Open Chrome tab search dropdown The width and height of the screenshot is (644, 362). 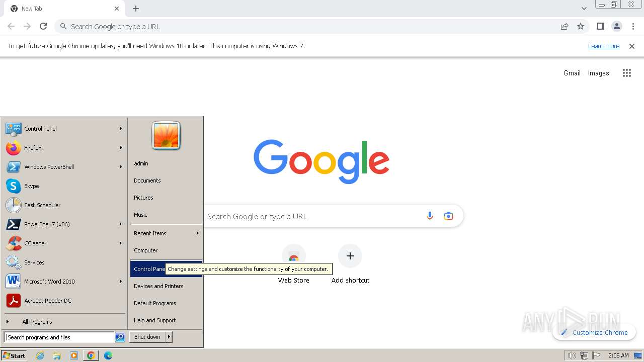(x=584, y=9)
